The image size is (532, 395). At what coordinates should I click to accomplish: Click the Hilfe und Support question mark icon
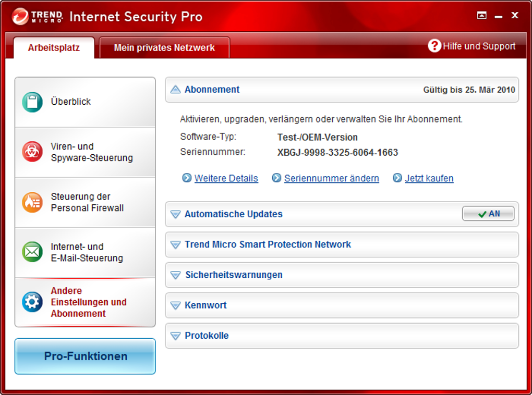click(434, 46)
